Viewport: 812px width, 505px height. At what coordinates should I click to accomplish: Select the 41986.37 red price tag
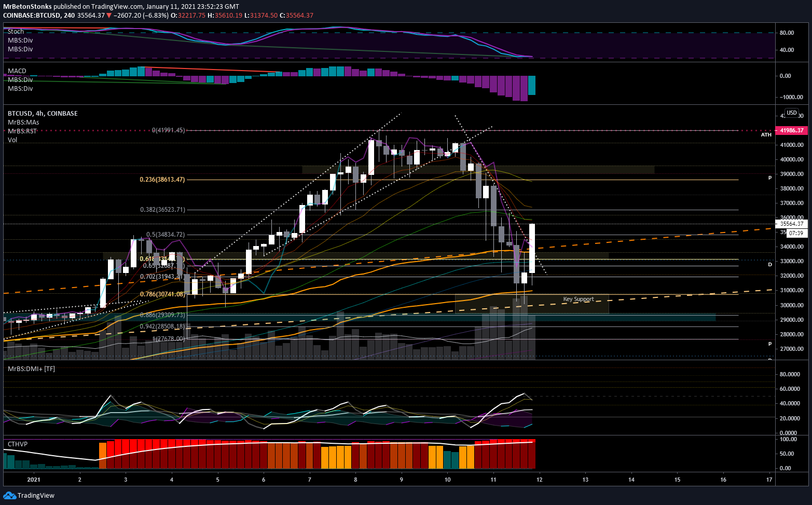click(791, 130)
